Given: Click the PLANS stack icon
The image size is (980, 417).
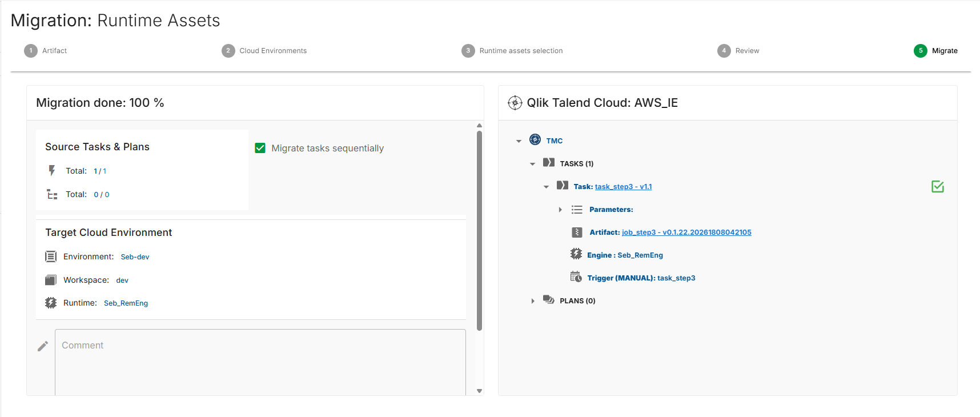Looking at the screenshot, I should tap(549, 299).
